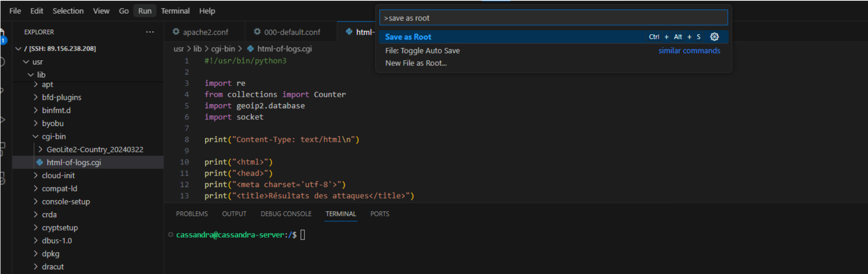The width and height of the screenshot is (868, 274).
Task: Open the Terminal menu in the menu bar
Action: [x=175, y=11]
